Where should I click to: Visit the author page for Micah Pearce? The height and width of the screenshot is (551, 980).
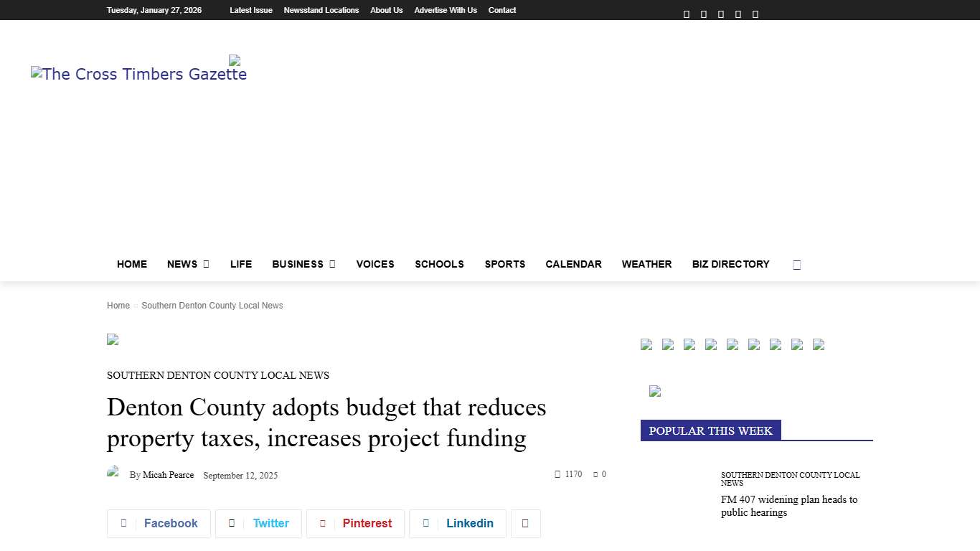(168, 475)
